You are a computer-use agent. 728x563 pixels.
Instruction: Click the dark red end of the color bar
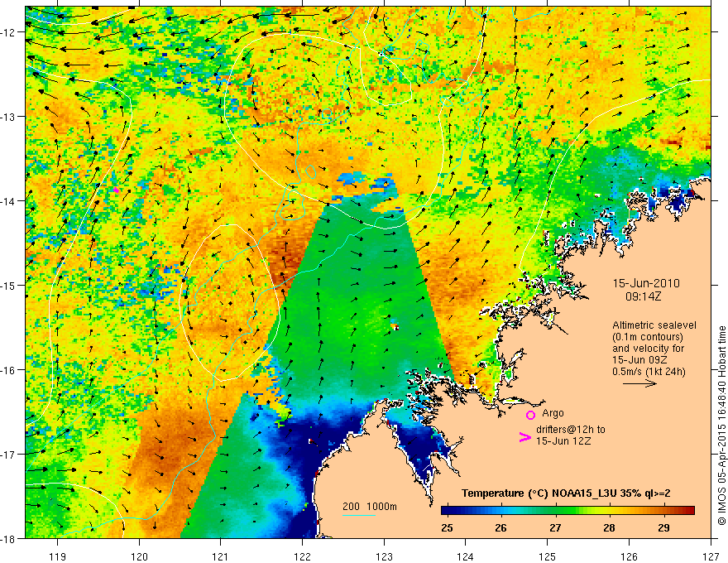pyautogui.click(x=689, y=511)
